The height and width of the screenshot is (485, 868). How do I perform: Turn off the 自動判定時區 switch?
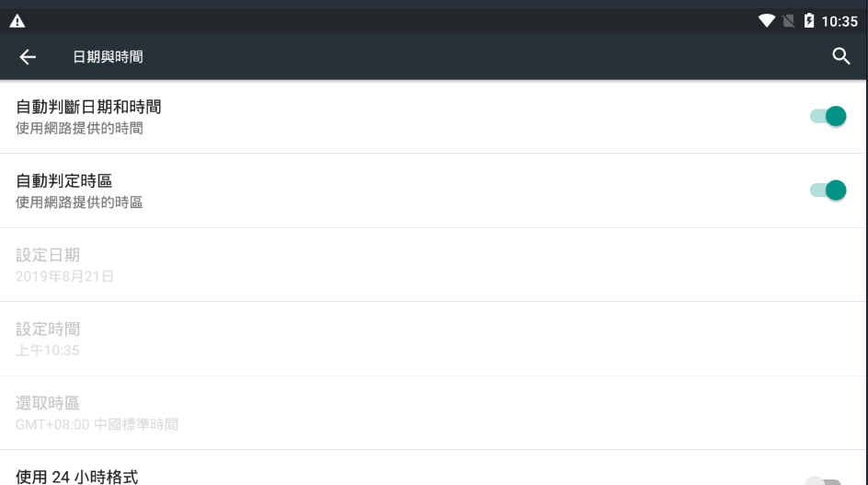click(x=828, y=190)
